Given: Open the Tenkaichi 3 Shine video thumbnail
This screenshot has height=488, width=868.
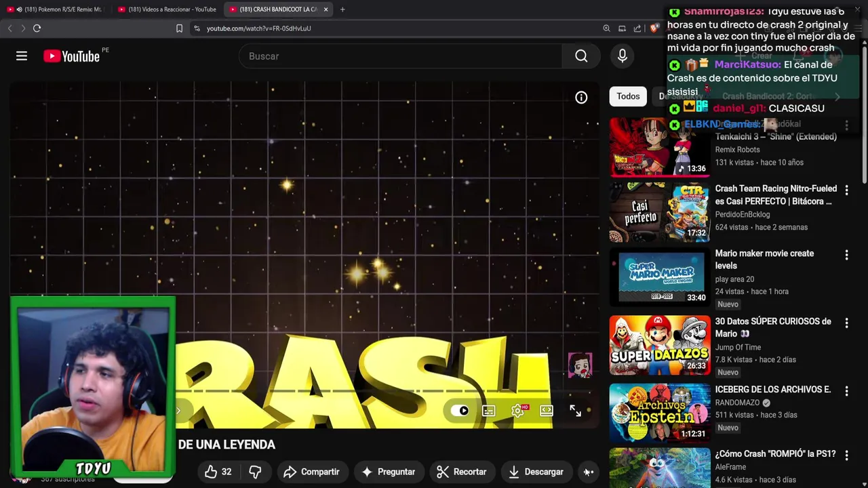Looking at the screenshot, I should tap(660, 147).
